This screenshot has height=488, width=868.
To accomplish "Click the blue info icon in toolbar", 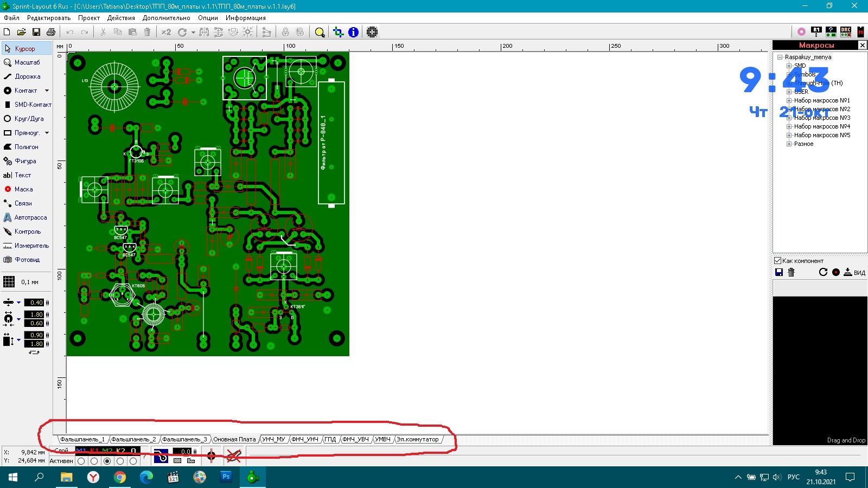I will pyautogui.click(x=353, y=33).
